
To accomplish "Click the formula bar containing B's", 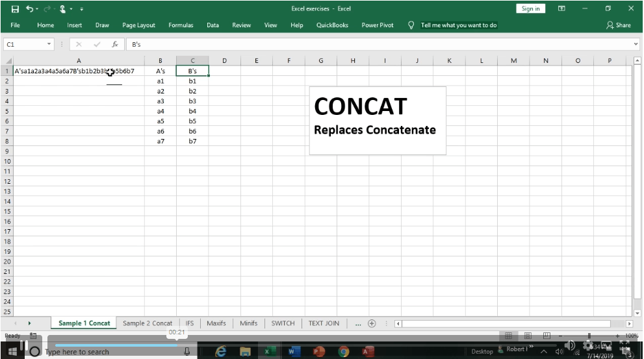I will click(380, 44).
